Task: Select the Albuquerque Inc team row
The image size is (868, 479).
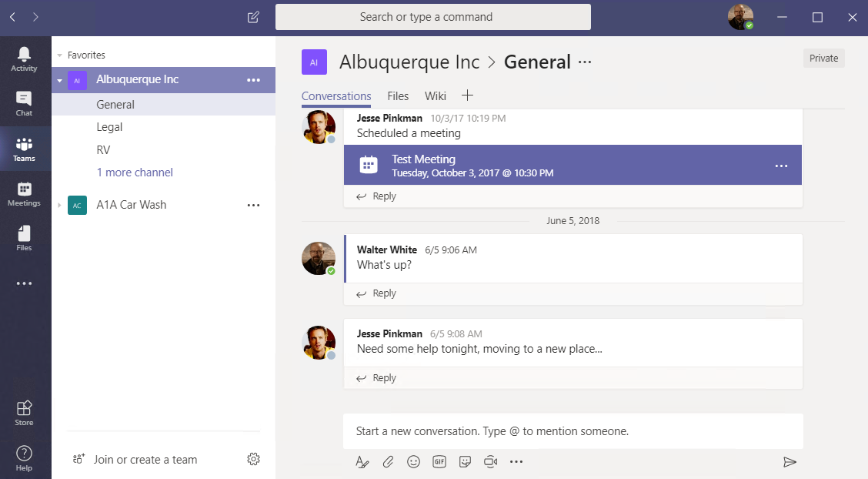Action: 163,80
